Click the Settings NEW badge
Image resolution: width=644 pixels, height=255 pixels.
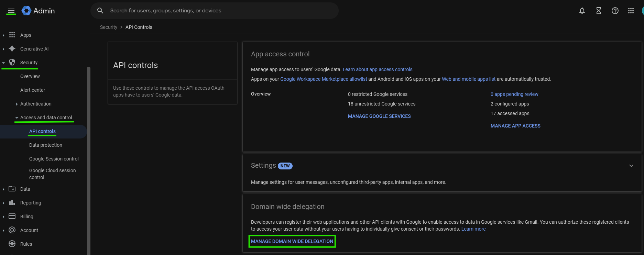(285, 166)
